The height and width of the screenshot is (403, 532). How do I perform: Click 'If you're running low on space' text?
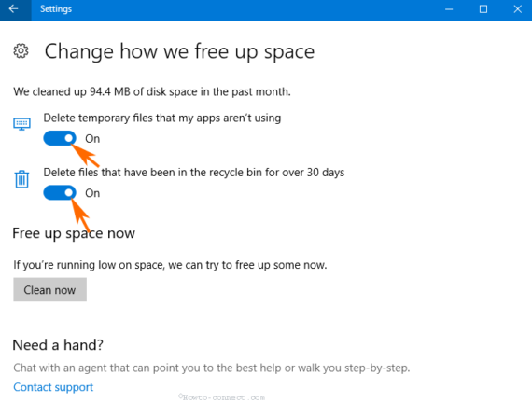pos(170,265)
